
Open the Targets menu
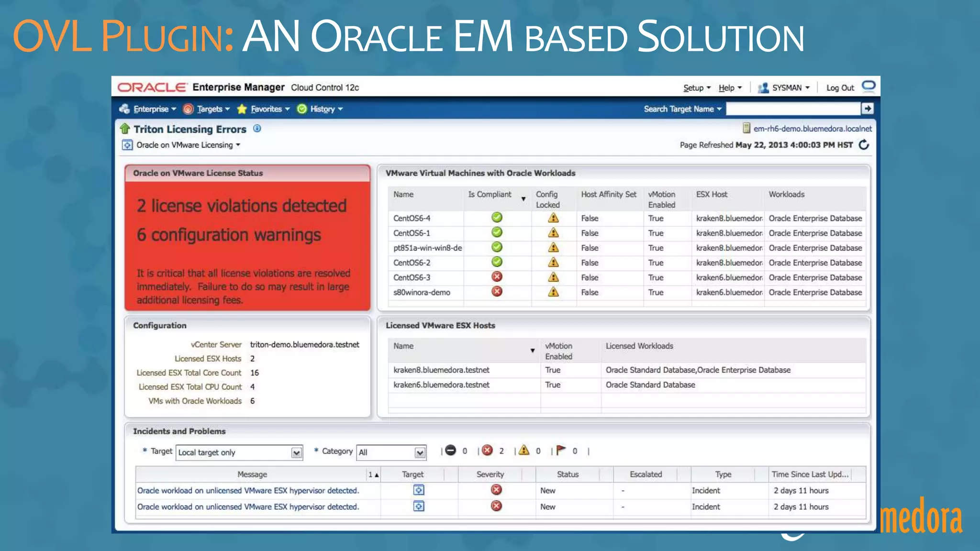click(210, 109)
